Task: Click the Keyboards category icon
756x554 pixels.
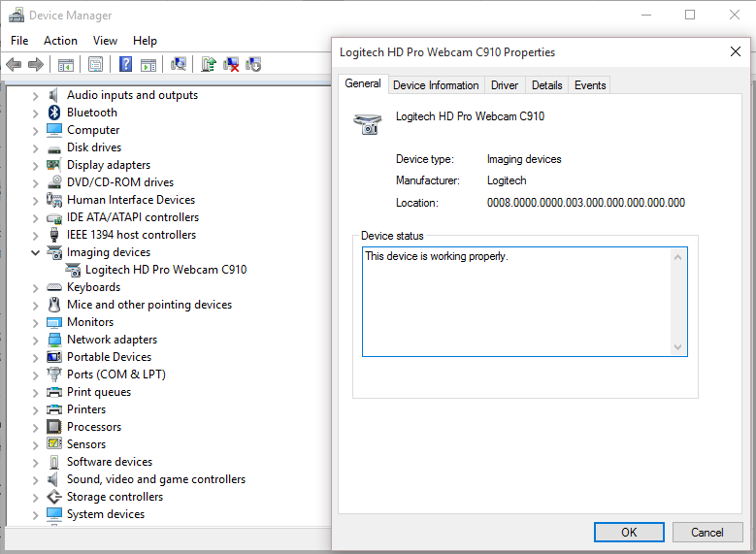Action: (54, 287)
